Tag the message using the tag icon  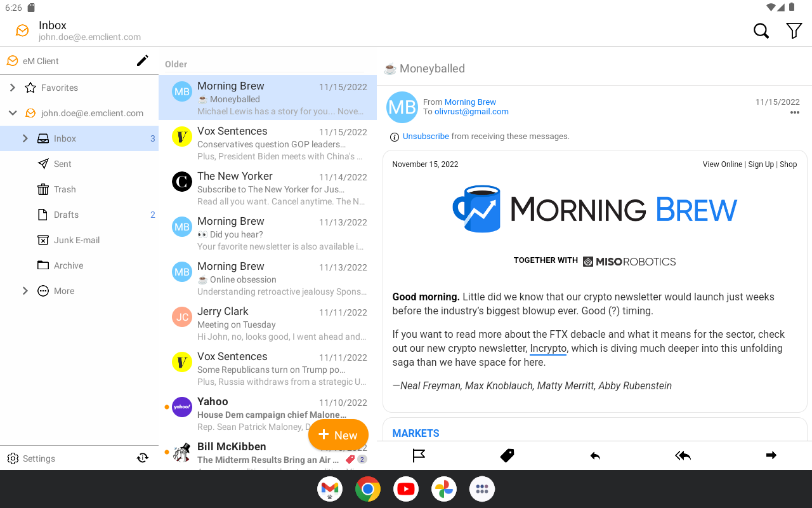[x=507, y=455]
